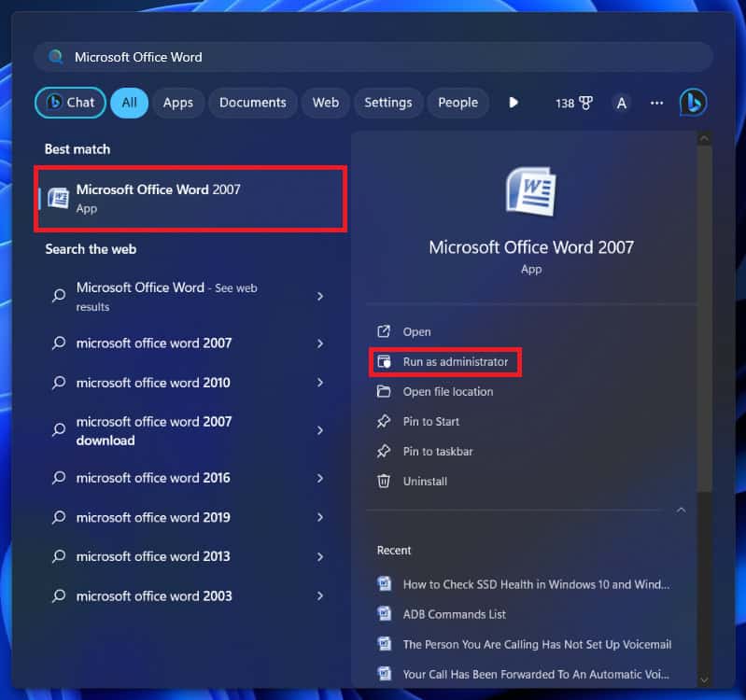The image size is (746, 700).
Task: Show more filters with the play arrow
Action: tap(514, 103)
